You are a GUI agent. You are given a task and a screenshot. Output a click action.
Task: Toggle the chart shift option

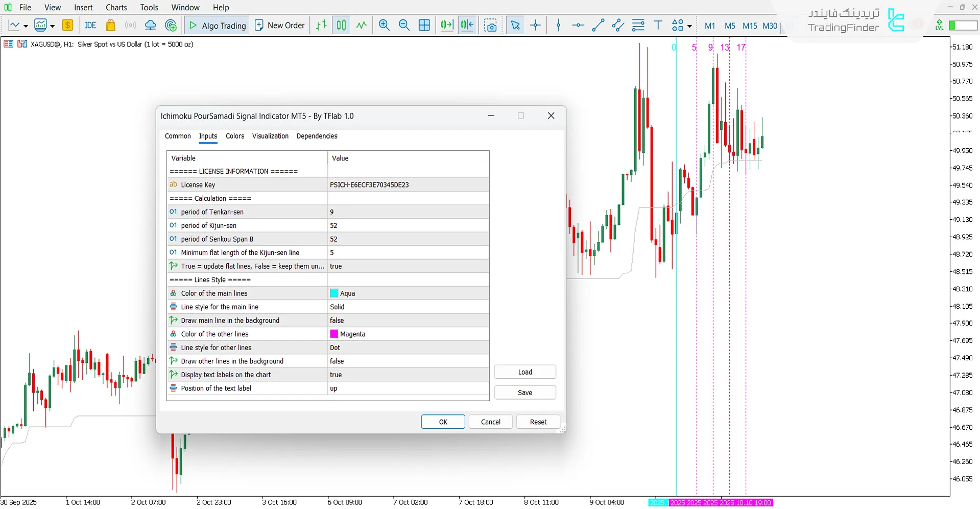467,26
